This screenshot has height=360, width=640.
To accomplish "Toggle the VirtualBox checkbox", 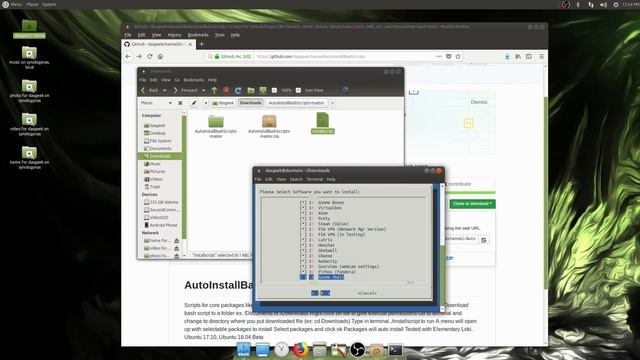I will [x=303, y=208].
